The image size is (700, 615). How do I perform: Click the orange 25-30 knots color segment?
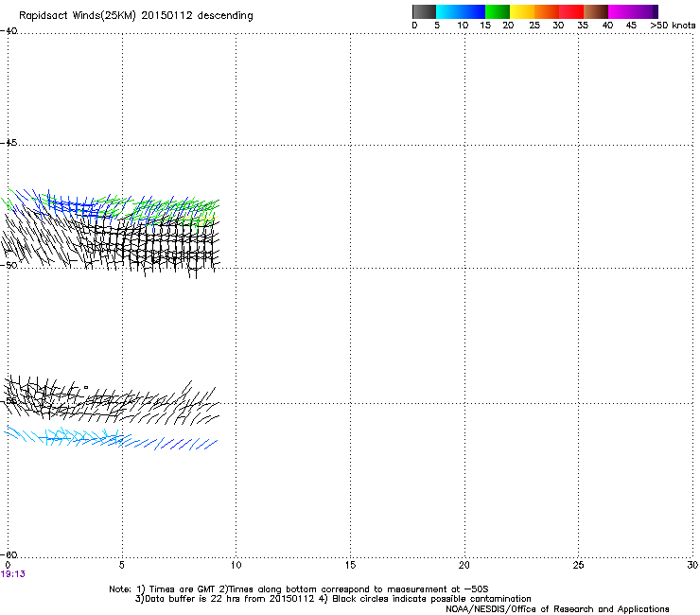point(547,11)
